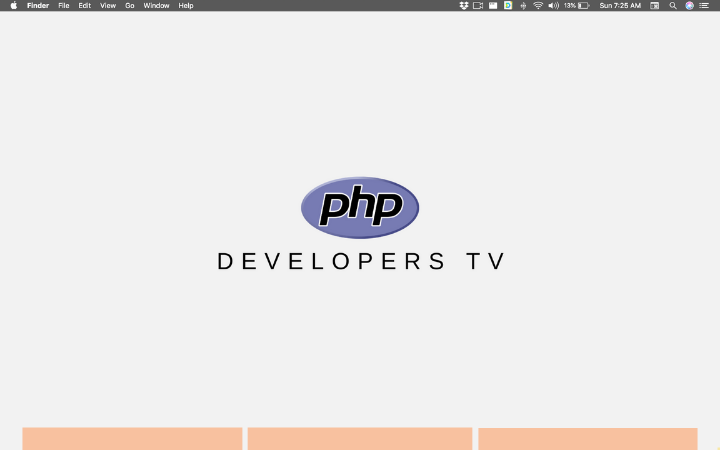Open the Edit menu

[x=85, y=6]
